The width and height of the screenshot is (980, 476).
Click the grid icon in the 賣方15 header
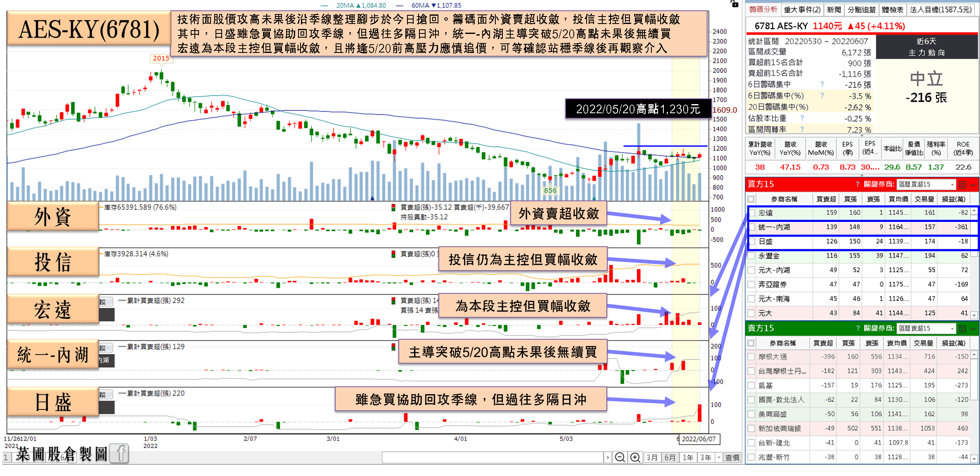pyautogui.click(x=963, y=329)
